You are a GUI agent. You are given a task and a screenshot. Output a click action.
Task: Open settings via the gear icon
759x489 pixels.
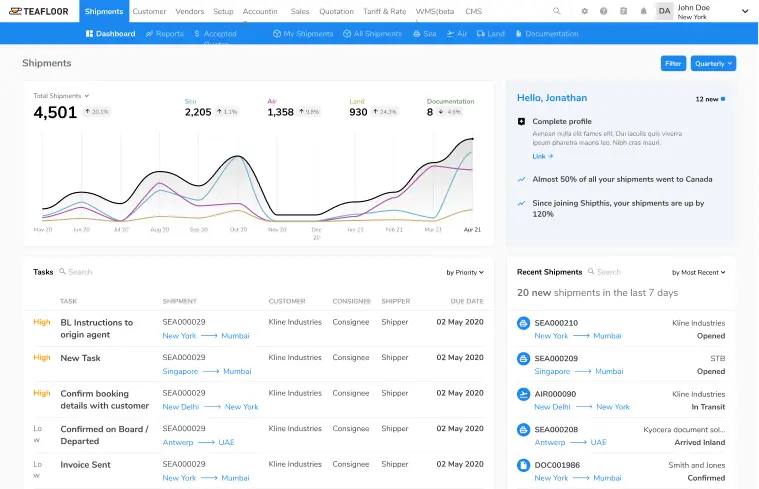click(585, 11)
